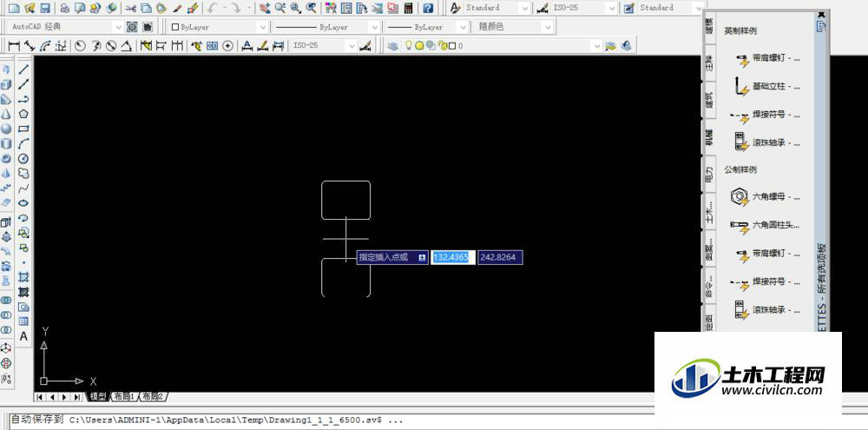Select the Cone 3D modeling tool
Image resolution: width=868 pixels, height=430 pixels.
pyautogui.click(x=6, y=114)
